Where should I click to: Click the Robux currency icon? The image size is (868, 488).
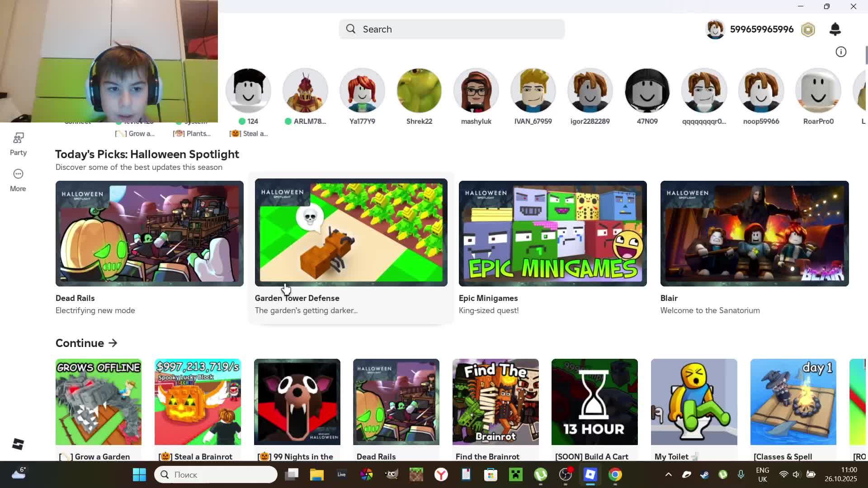tap(808, 30)
